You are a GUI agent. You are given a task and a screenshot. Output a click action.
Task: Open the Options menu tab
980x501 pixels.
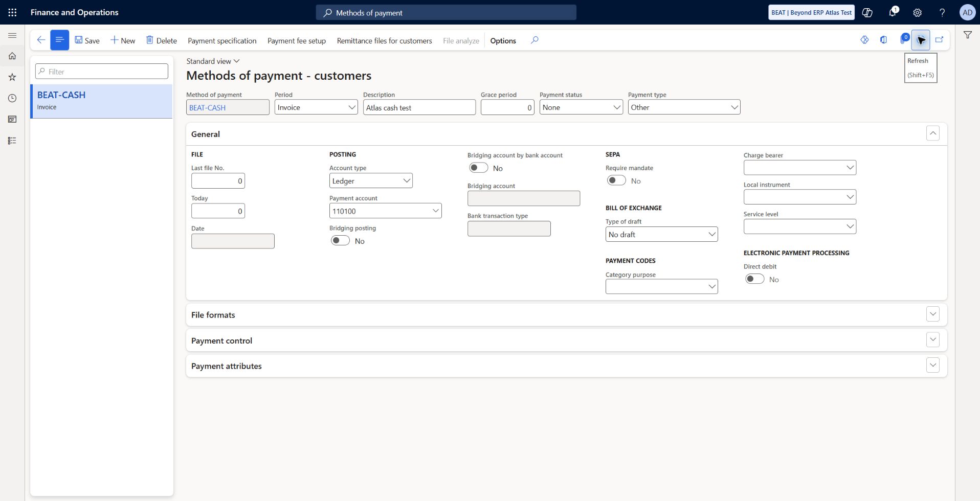coord(503,40)
